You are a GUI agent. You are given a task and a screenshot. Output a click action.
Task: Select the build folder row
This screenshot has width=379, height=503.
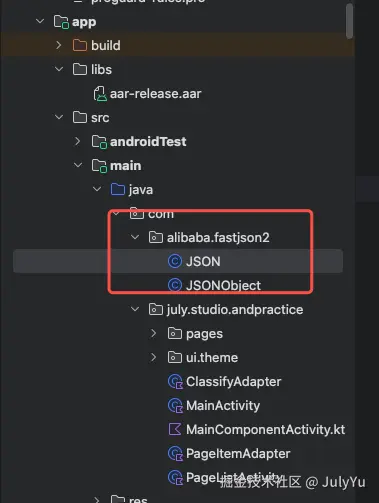click(x=177, y=45)
